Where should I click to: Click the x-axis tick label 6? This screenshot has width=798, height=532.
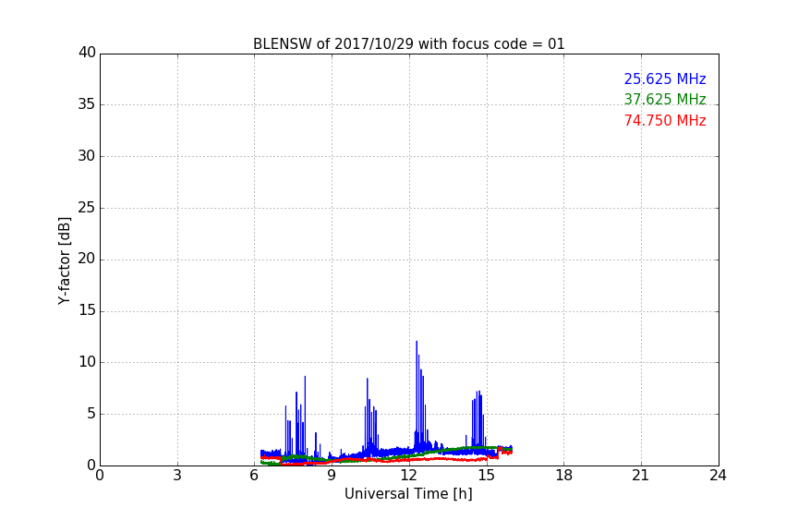pos(254,476)
